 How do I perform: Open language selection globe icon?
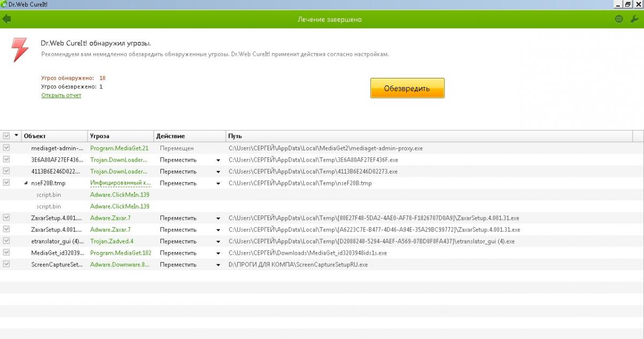[619, 19]
